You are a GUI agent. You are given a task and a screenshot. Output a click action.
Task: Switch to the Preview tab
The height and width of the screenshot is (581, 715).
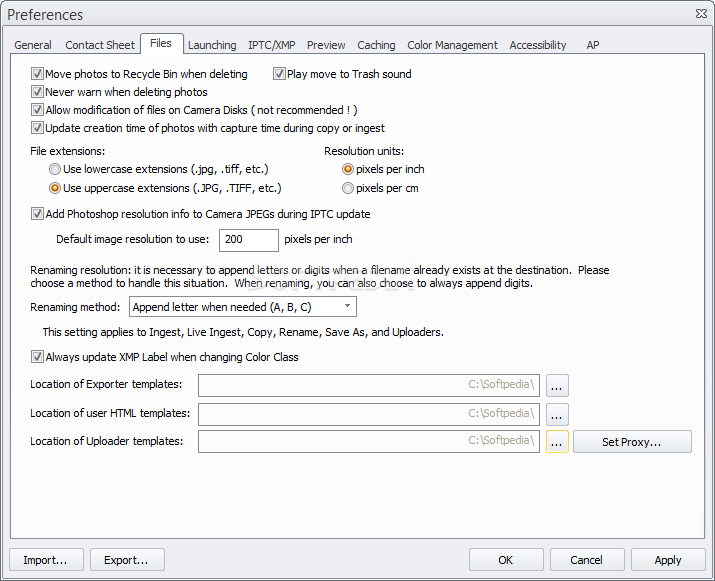pos(326,45)
